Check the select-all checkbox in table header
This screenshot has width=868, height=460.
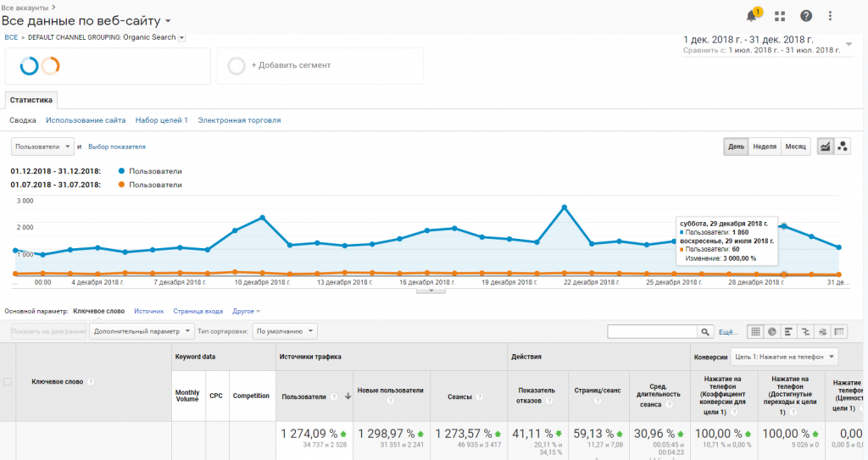tap(8, 382)
